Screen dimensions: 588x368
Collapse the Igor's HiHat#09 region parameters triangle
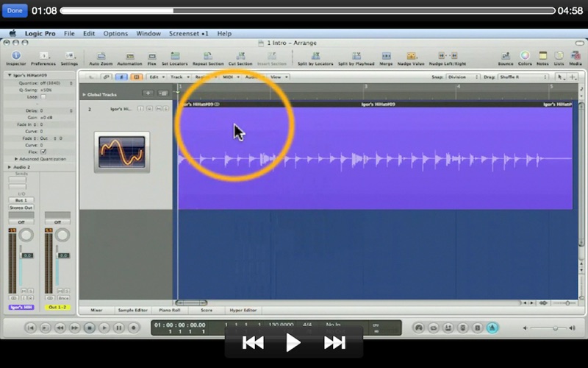coord(10,76)
